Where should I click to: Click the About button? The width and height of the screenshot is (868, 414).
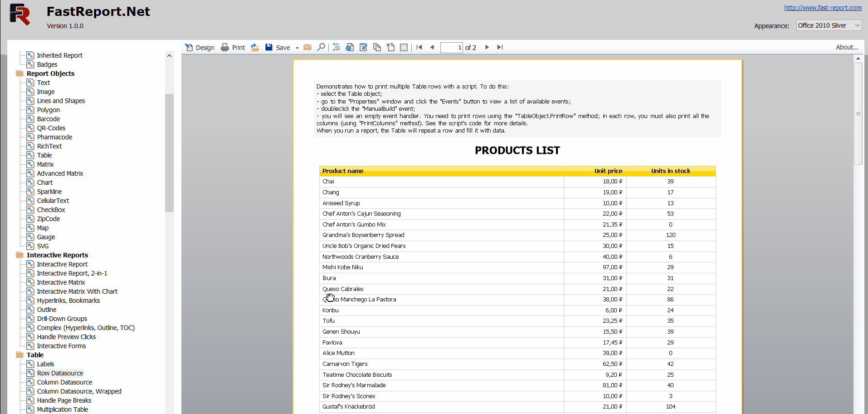point(847,47)
